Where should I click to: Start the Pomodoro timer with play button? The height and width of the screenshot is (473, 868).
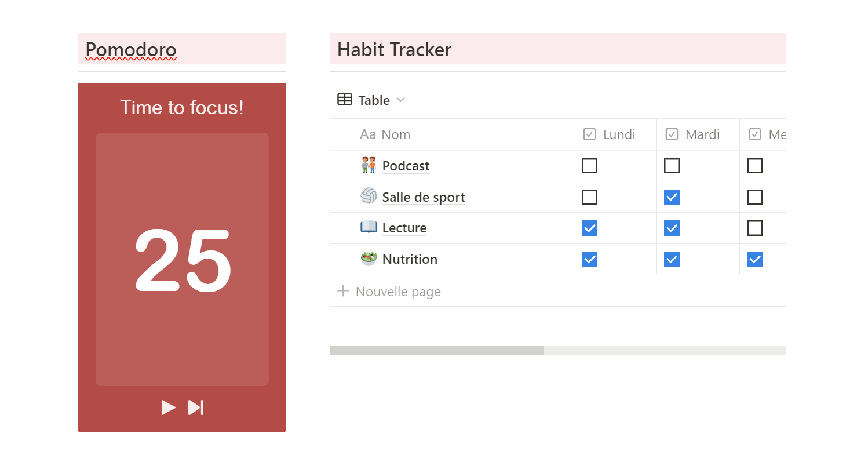tap(168, 407)
